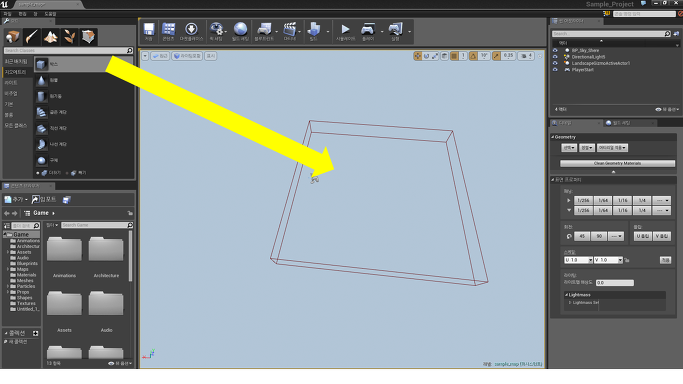This screenshot has width=683, height=384.
Task: Activate scale gizmo in viewport toolbar
Action: pos(435,56)
